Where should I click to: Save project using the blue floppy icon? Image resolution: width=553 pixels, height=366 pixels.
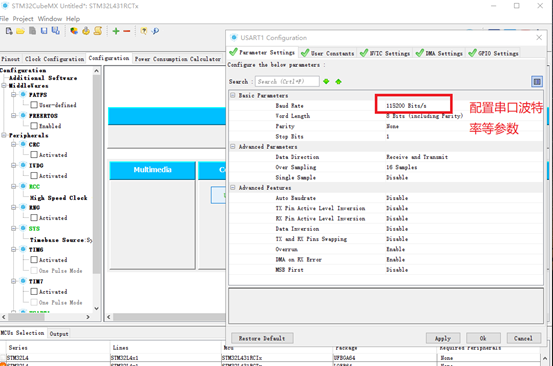click(x=44, y=31)
